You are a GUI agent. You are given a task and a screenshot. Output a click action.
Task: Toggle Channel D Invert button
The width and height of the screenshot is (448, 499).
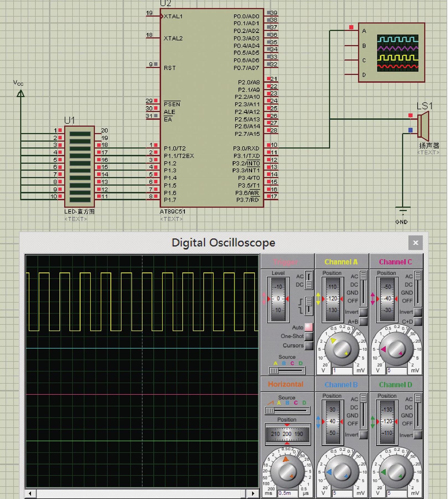click(418, 435)
